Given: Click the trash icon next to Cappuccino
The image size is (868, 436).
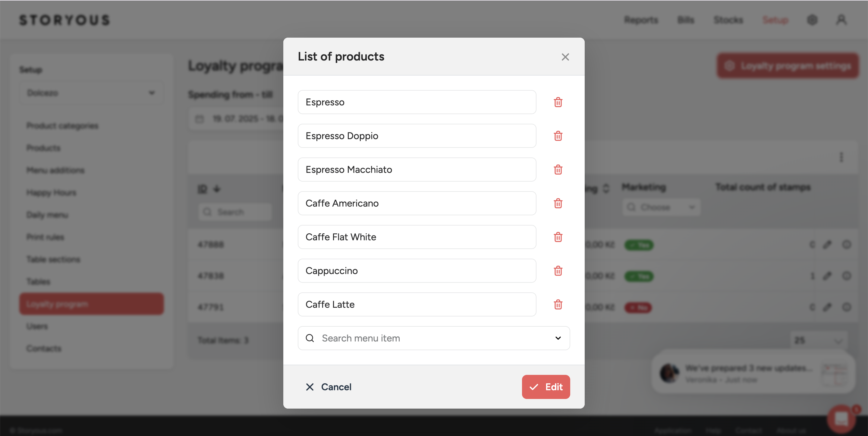Looking at the screenshot, I should 558,271.
